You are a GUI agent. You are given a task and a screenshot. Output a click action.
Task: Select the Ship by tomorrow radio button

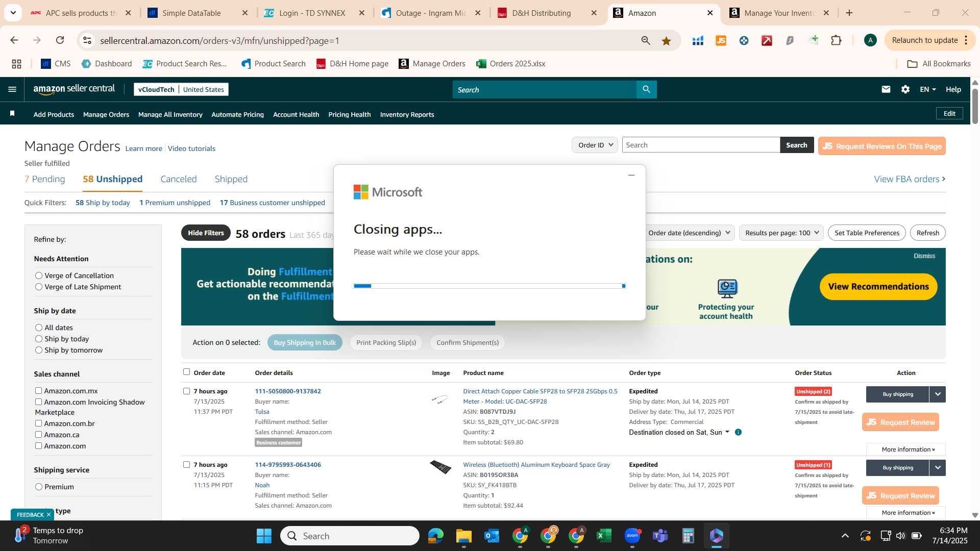(x=39, y=350)
